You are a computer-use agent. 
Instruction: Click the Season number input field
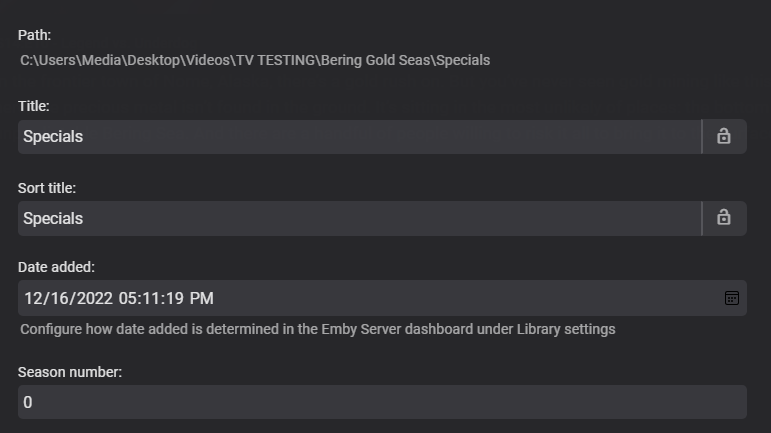pos(382,402)
